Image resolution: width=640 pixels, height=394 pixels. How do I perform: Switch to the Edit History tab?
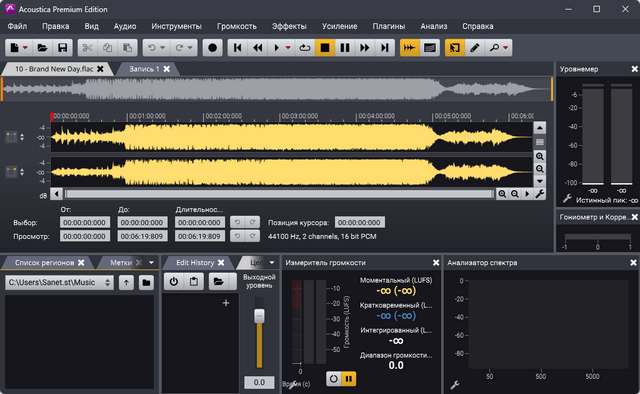(x=195, y=263)
